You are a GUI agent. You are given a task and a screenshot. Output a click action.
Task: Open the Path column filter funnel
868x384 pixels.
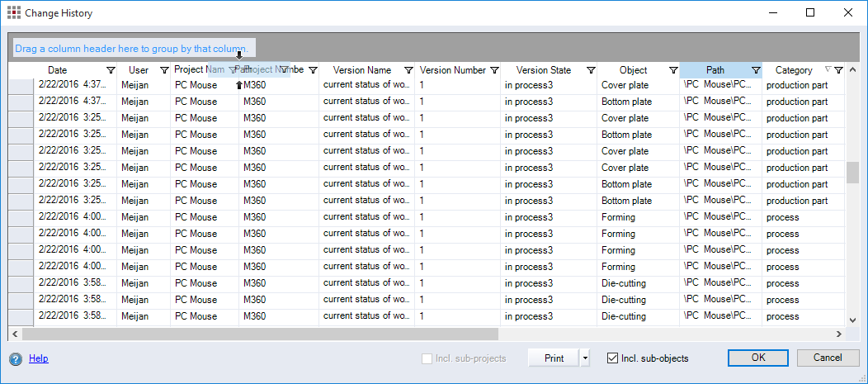coord(756,70)
